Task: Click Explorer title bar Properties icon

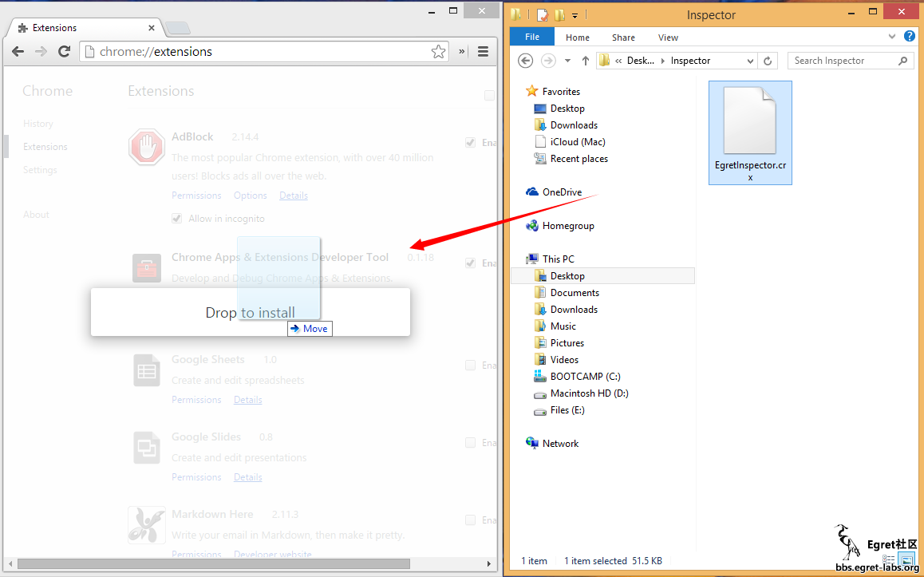Action: coord(543,14)
